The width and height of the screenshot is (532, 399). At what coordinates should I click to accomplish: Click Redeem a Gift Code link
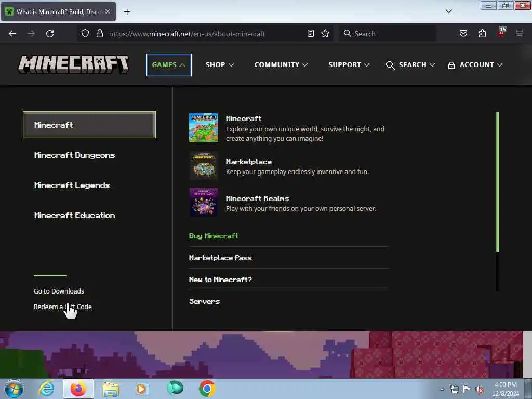point(63,307)
